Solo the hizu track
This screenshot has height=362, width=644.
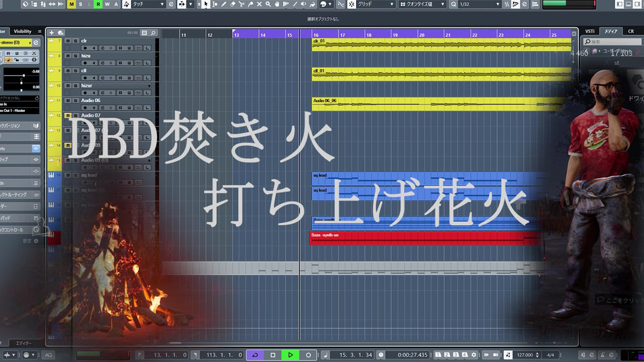tap(76, 56)
